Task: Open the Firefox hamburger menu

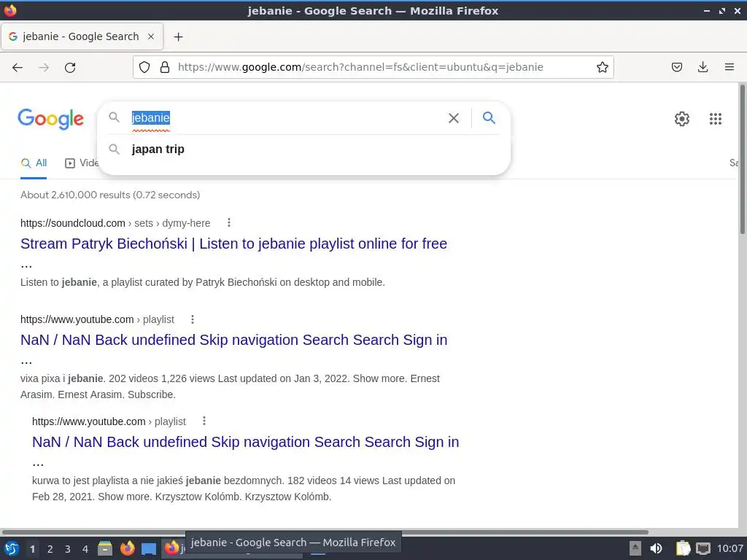Action: click(x=729, y=67)
